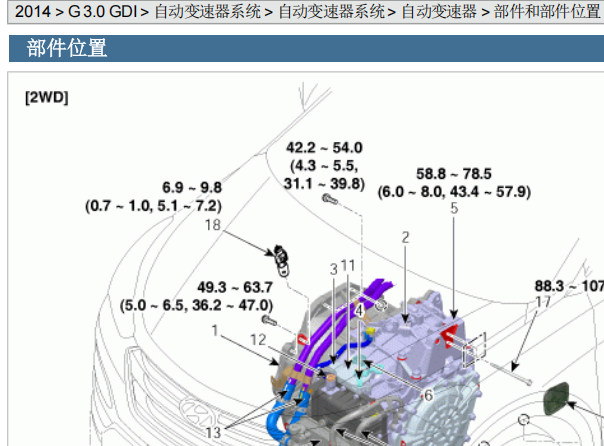Click the dark green cover part
Viewport: 604px width, 446px height.
point(556,399)
